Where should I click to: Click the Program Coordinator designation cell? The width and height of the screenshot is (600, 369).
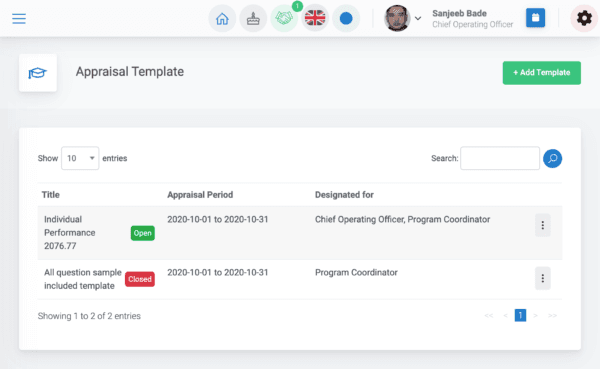356,273
